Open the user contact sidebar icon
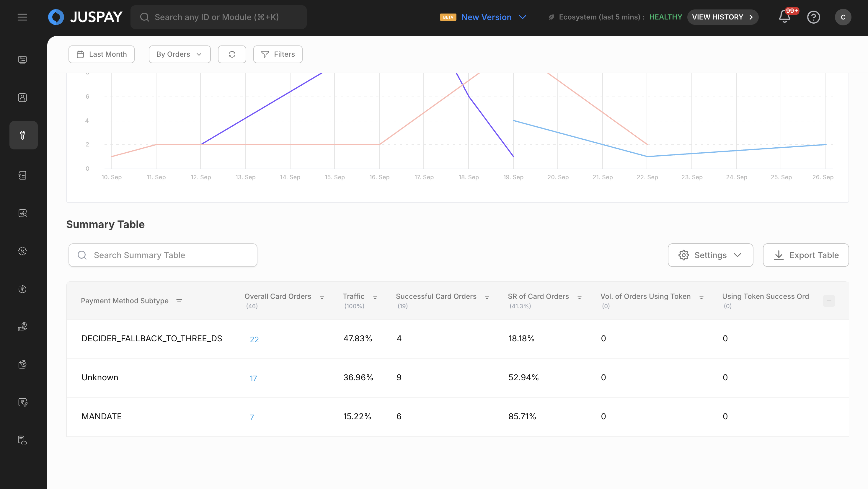This screenshot has width=868, height=489. (x=22, y=98)
